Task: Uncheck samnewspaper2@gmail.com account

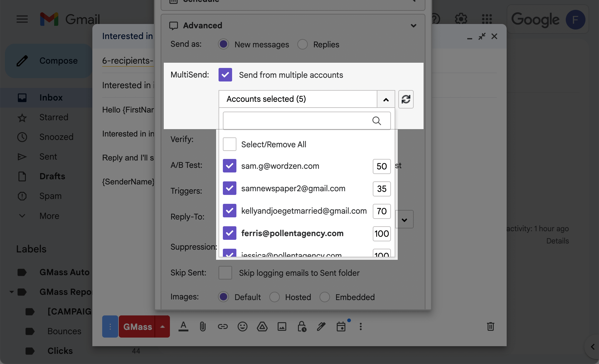Action: click(x=230, y=188)
